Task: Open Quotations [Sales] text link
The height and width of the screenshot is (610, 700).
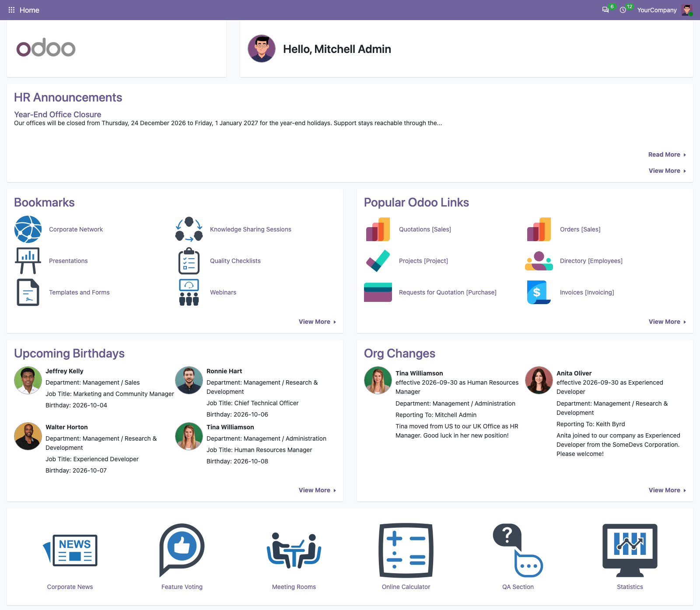Action: pos(425,229)
